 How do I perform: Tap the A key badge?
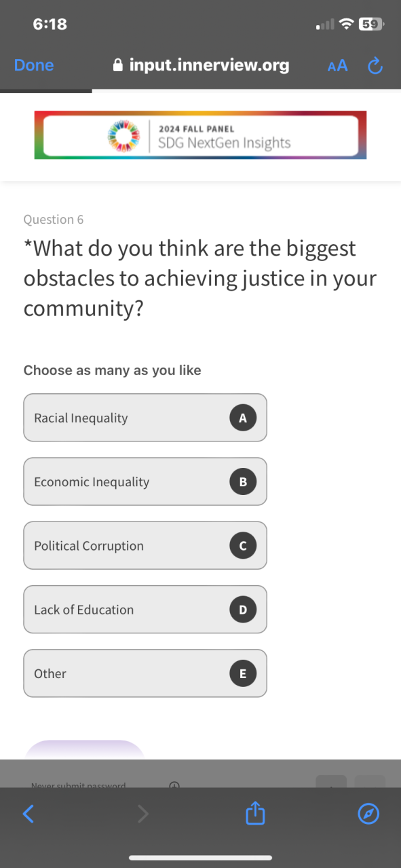tap(243, 418)
